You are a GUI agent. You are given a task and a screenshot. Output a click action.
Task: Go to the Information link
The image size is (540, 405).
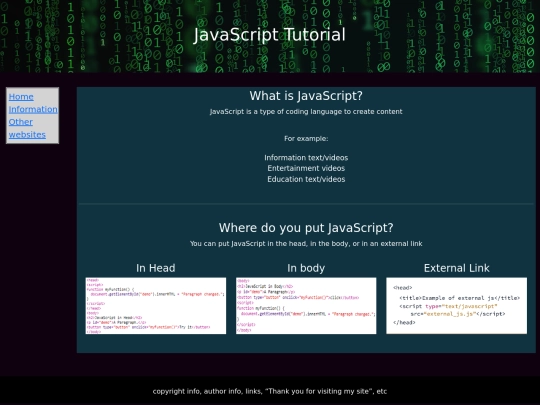pyautogui.click(x=33, y=110)
